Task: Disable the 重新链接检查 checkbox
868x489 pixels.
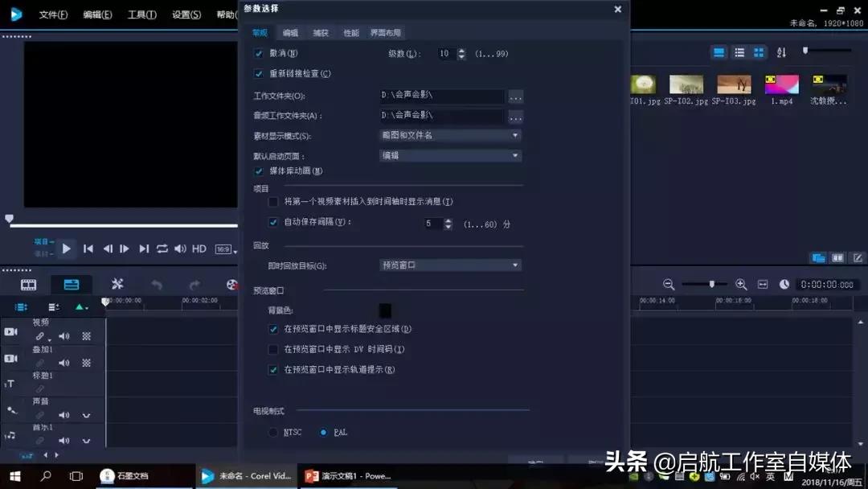Action: tap(259, 73)
